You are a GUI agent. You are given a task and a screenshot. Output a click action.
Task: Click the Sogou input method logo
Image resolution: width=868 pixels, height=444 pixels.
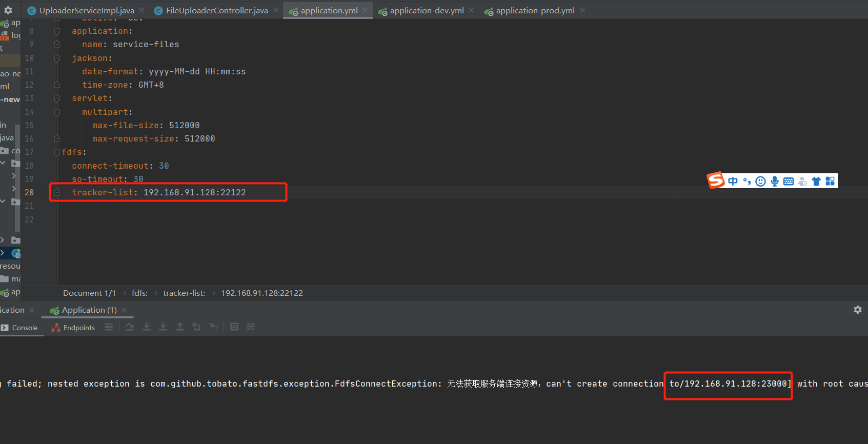point(716,180)
